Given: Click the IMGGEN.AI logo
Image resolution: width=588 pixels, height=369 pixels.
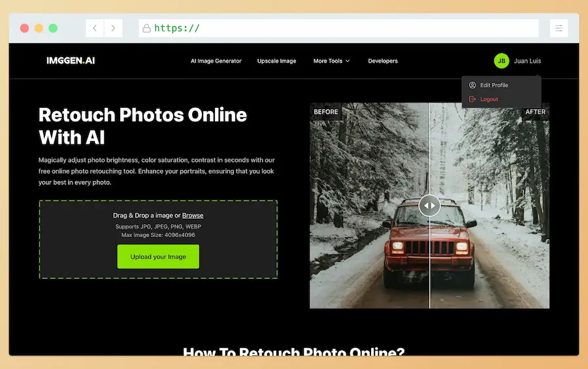Looking at the screenshot, I should [x=71, y=61].
